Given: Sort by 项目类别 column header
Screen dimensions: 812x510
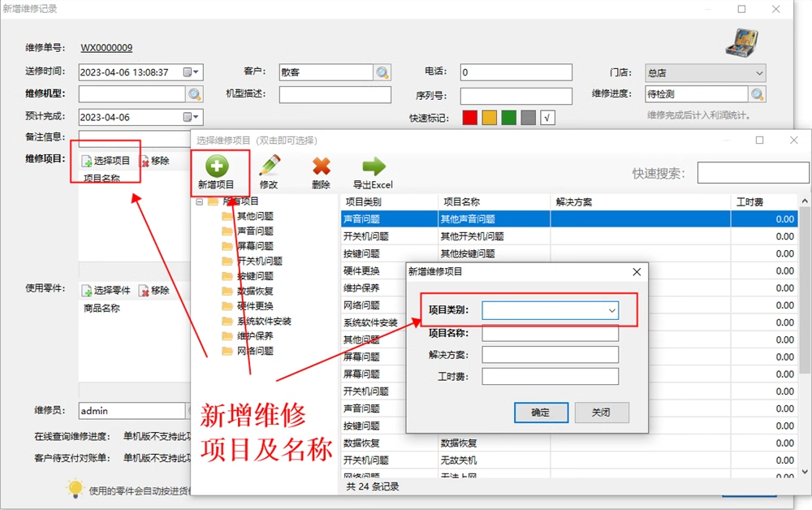Looking at the screenshot, I should pyautogui.click(x=389, y=202).
